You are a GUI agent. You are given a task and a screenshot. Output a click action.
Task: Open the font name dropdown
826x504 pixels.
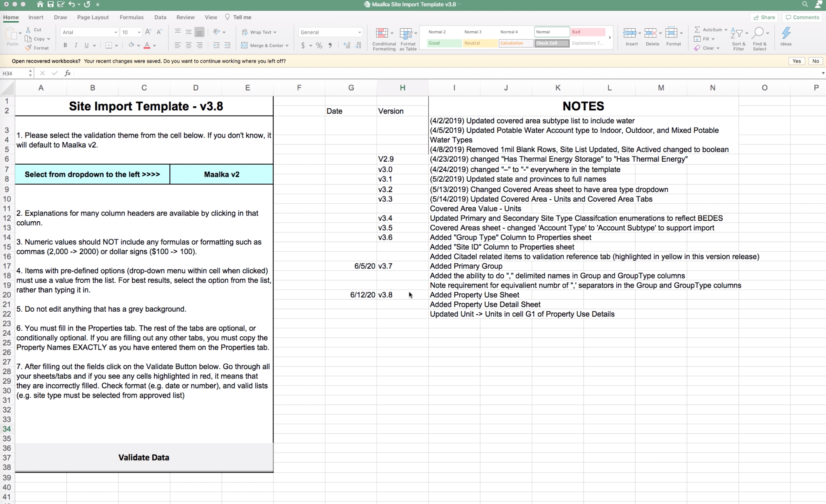[116, 33]
